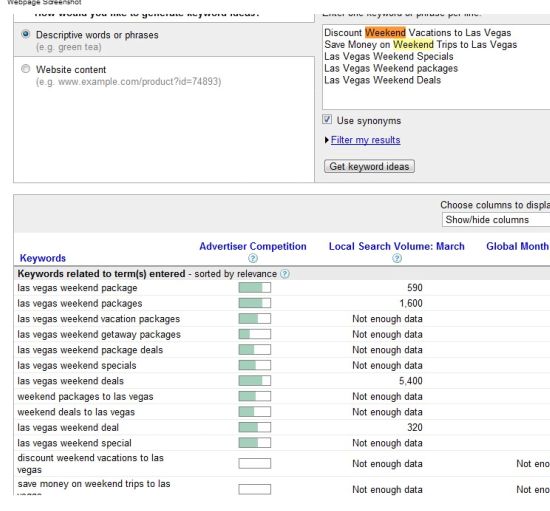Click competition bar for las vegas weekend package
The height and width of the screenshot is (511, 550).
[x=255, y=288]
